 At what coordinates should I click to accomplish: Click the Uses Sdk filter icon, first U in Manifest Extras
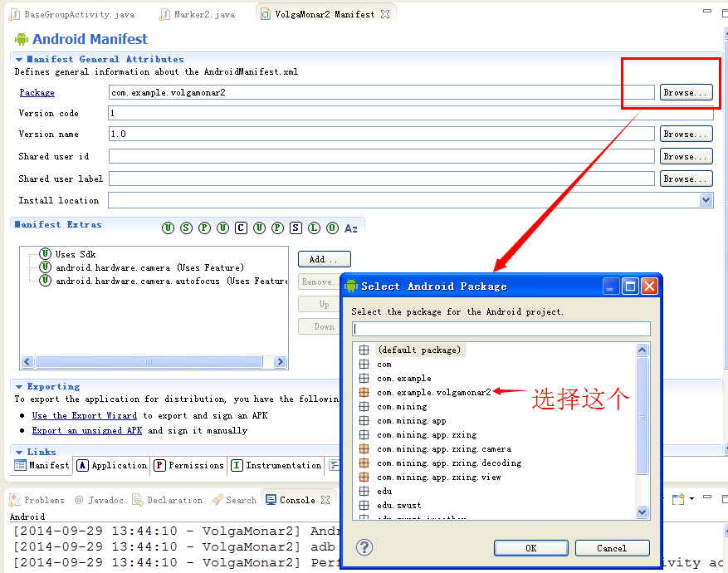tap(168, 228)
